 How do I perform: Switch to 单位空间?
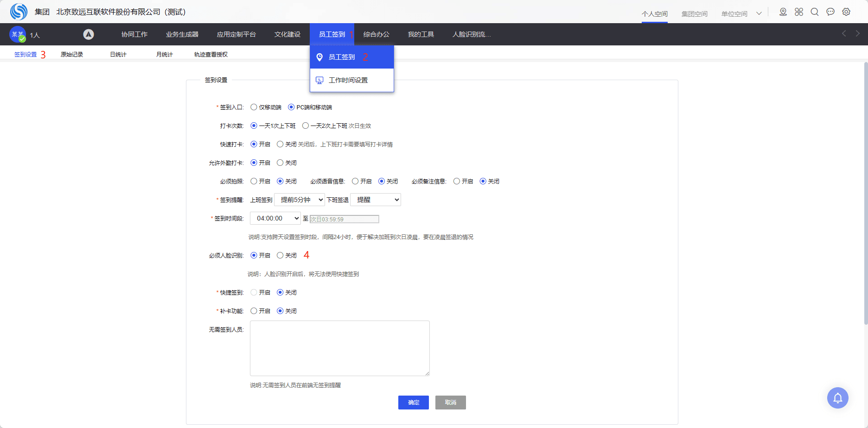[734, 14]
